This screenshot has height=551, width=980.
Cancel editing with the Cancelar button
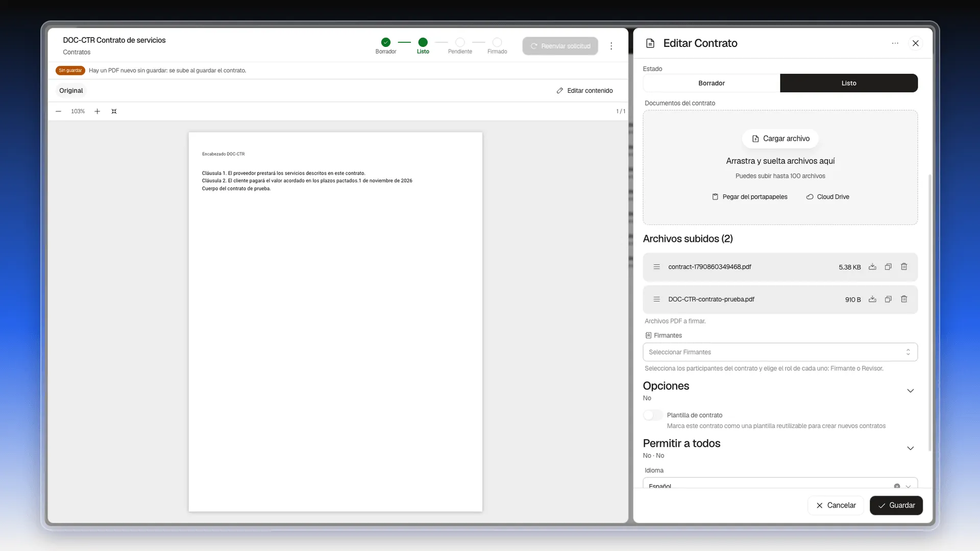(x=836, y=506)
